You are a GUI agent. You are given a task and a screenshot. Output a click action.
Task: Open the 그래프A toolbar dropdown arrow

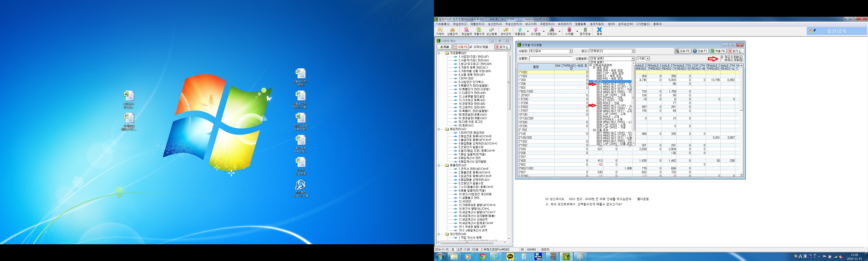tap(559, 31)
